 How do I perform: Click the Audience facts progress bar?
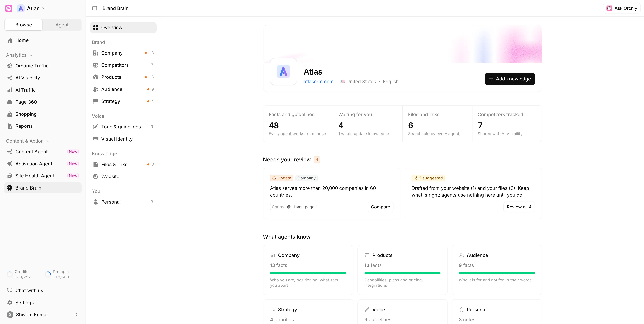click(x=497, y=273)
